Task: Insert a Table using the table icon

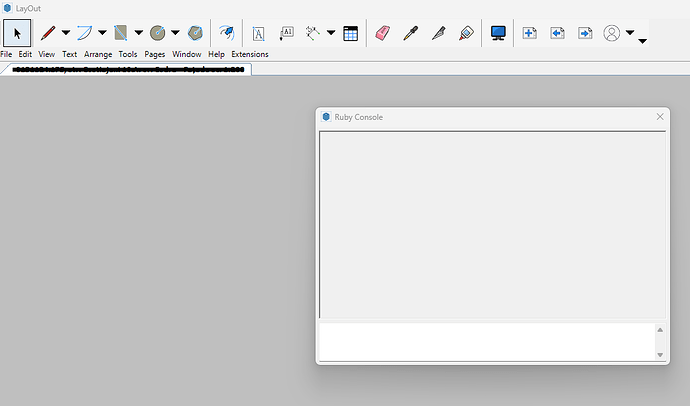Action: [351, 33]
